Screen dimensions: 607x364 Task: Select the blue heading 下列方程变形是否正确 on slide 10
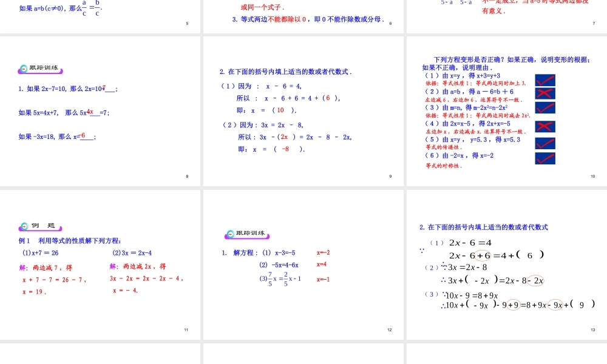(510, 59)
